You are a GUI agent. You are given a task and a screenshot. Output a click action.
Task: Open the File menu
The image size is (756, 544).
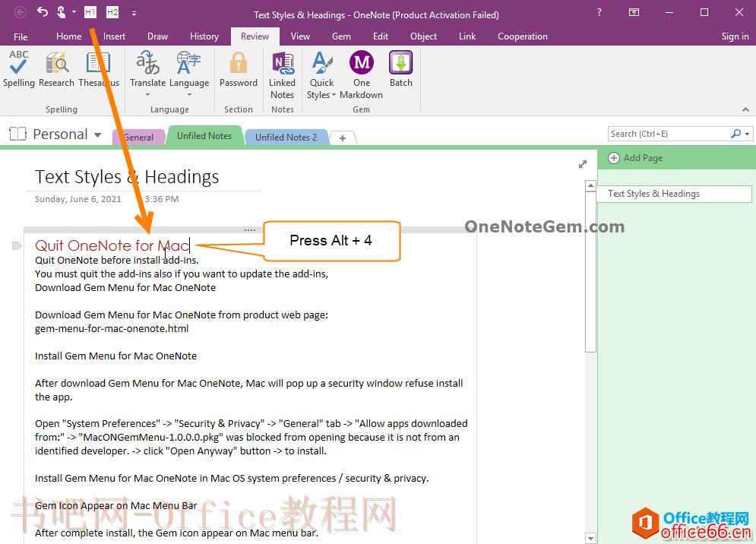21,36
